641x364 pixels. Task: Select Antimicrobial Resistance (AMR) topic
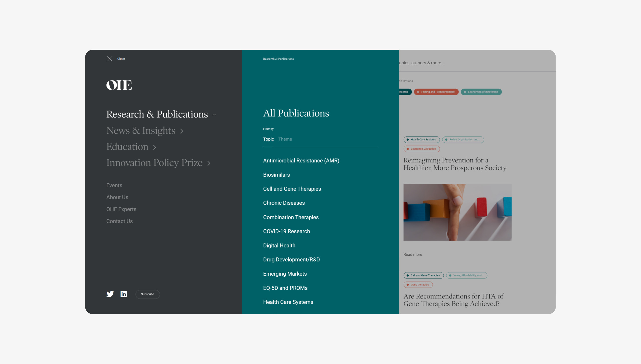pos(301,161)
